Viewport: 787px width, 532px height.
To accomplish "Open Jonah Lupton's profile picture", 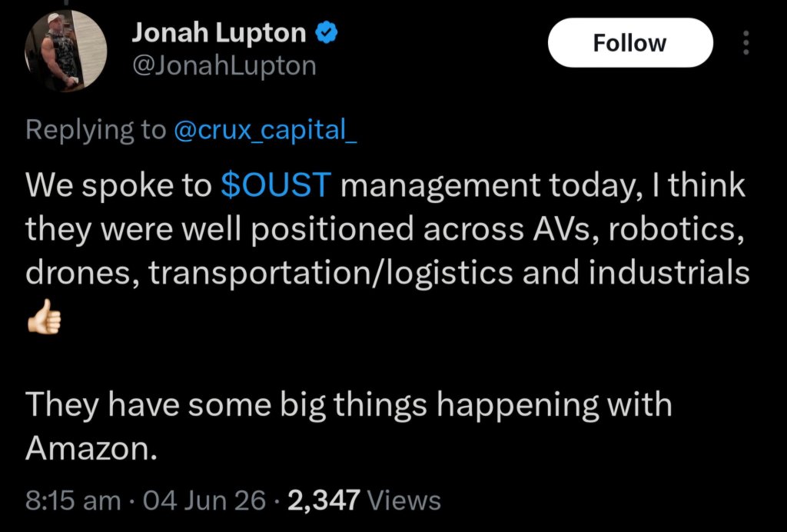I will click(65, 50).
